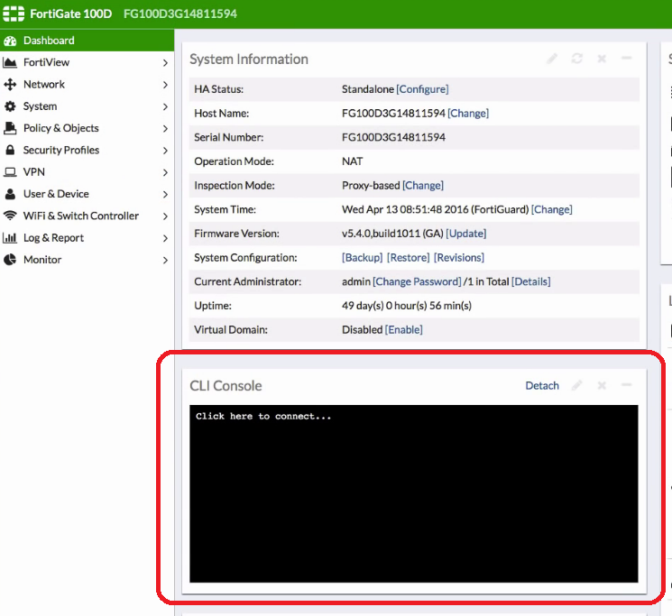The image size is (672, 616).
Task: Click the WiFi signal icon in sidebar
Action: coord(10,216)
